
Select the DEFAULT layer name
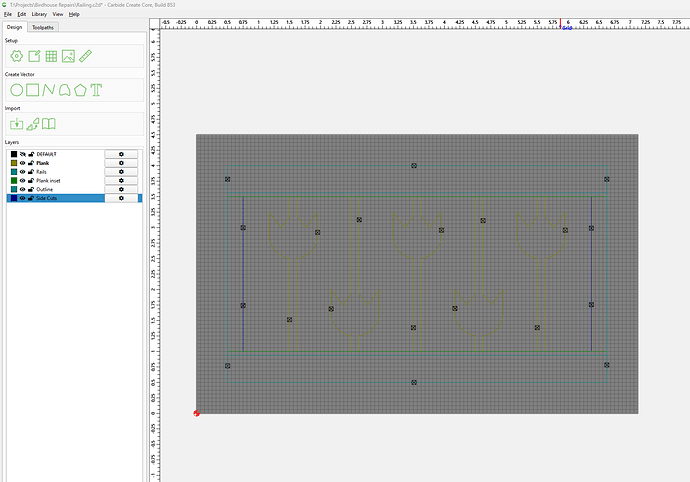point(46,154)
